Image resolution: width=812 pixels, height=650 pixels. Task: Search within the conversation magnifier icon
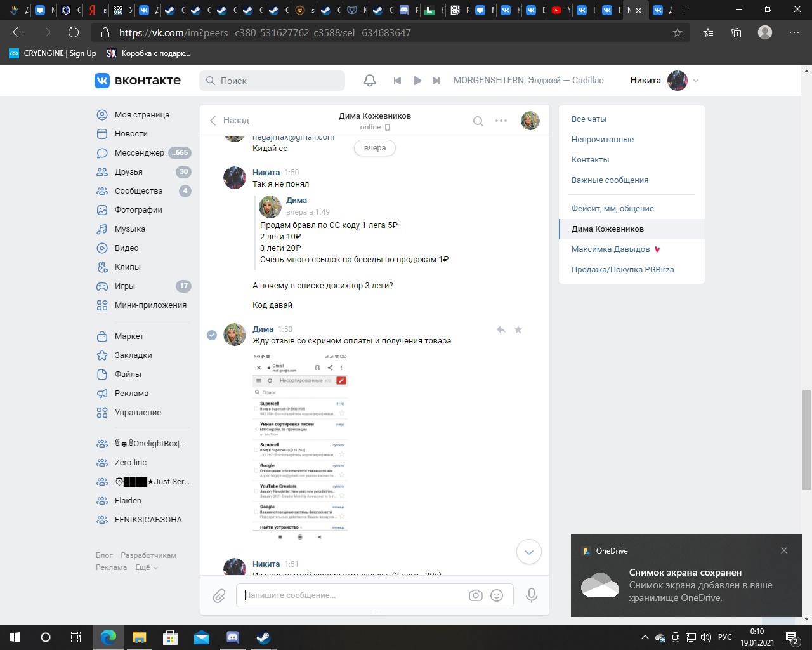tap(478, 121)
